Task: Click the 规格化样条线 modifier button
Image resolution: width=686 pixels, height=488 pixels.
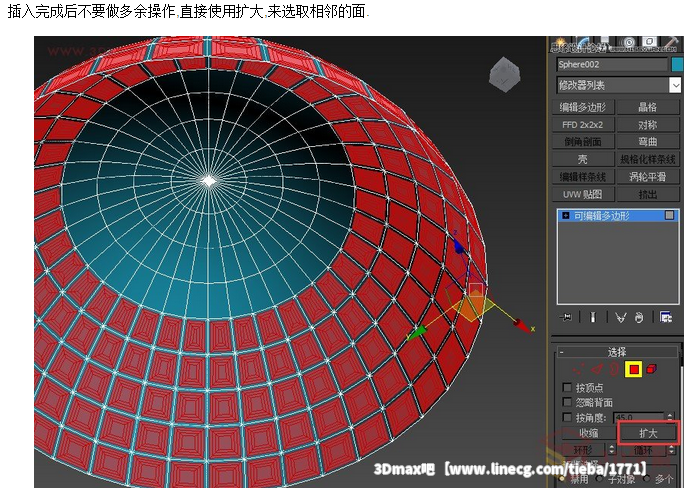Action: 648,159
